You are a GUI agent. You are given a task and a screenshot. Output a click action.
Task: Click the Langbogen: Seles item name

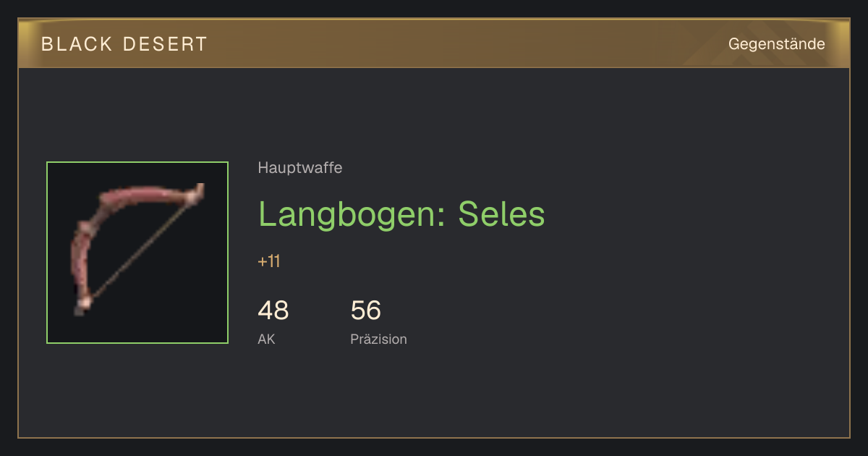401,214
